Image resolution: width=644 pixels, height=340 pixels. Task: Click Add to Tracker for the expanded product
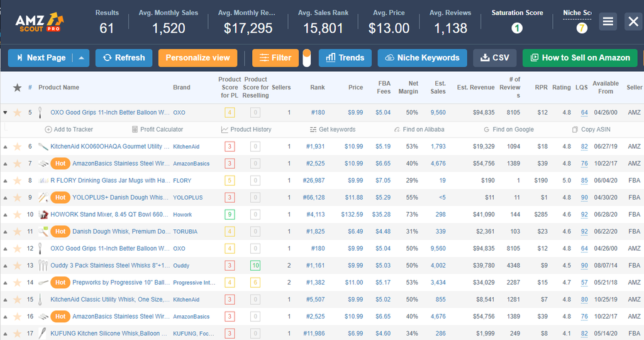[x=69, y=130]
